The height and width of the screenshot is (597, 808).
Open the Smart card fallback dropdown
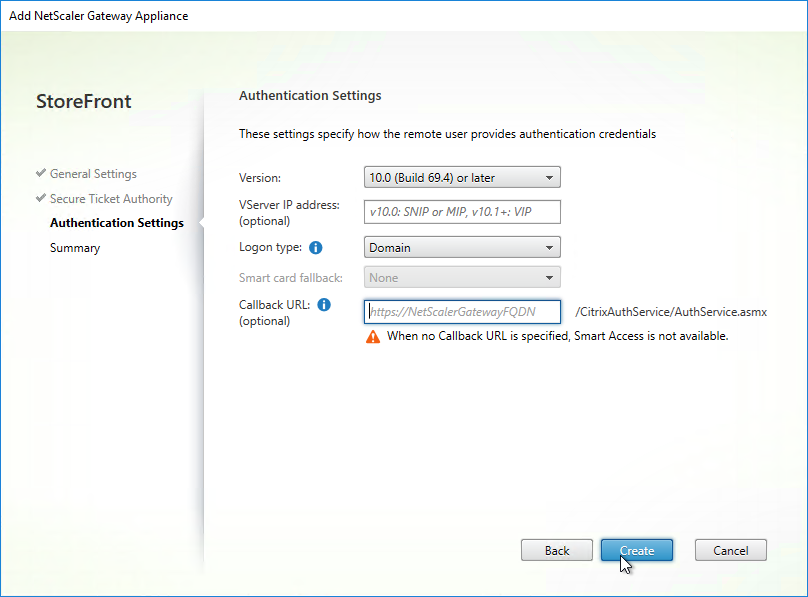(462, 278)
